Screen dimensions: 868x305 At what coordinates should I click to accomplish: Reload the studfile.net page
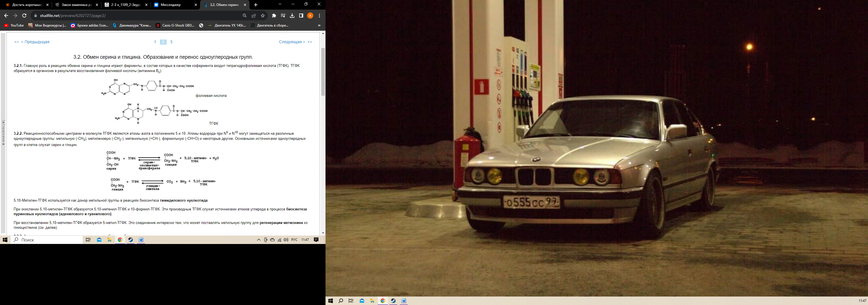[24, 16]
